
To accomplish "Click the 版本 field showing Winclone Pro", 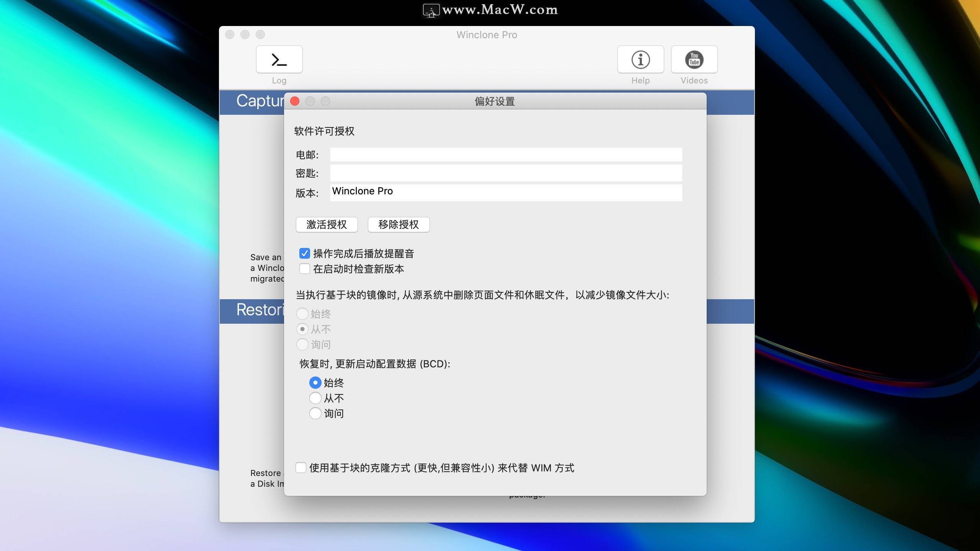I will 506,192.
